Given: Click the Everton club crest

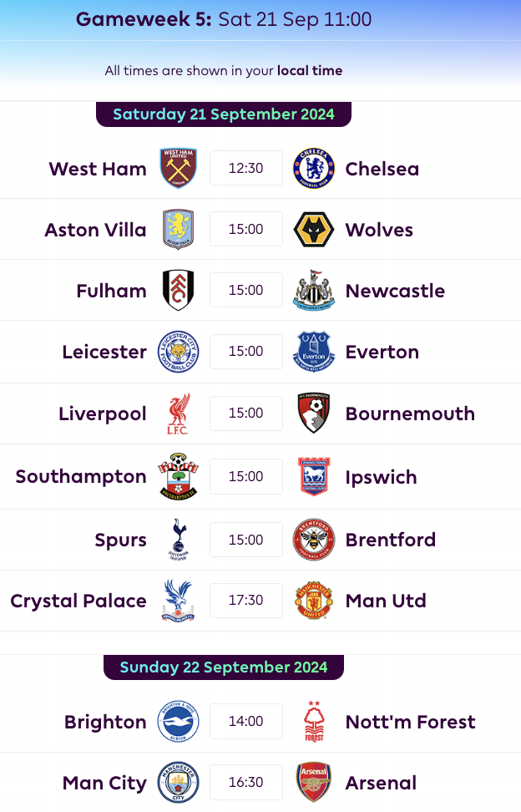Looking at the screenshot, I should [x=314, y=351].
